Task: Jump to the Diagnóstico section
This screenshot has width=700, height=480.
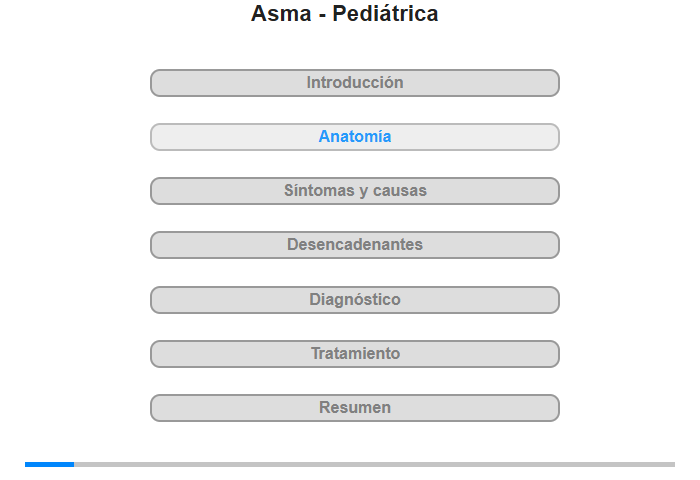Action: point(355,300)
